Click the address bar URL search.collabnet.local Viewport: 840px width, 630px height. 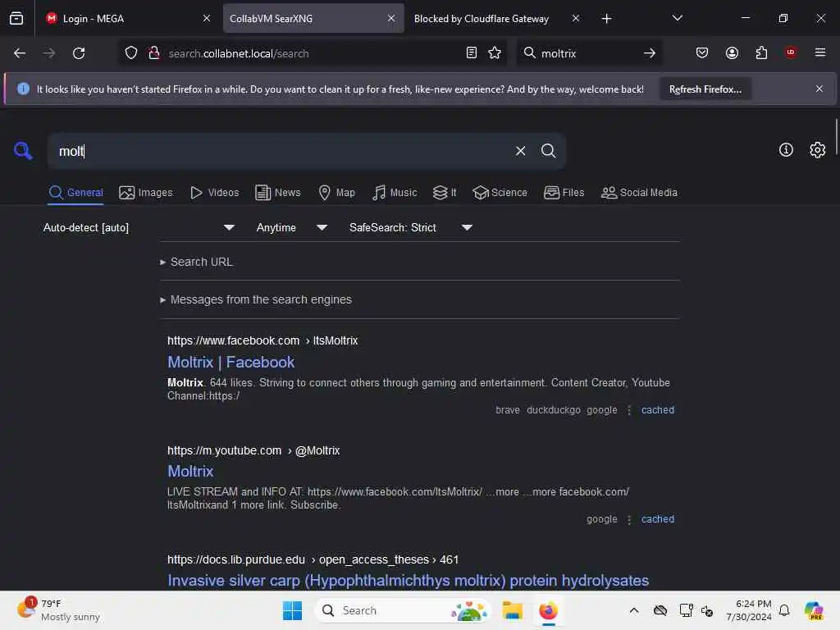(x=239, y=53)
